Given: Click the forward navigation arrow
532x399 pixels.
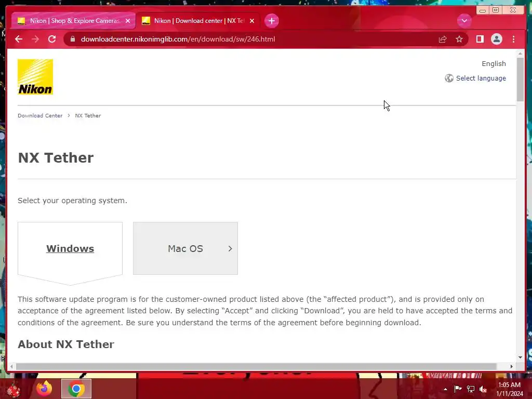Looking at the screenshot, I should (35, 39).
